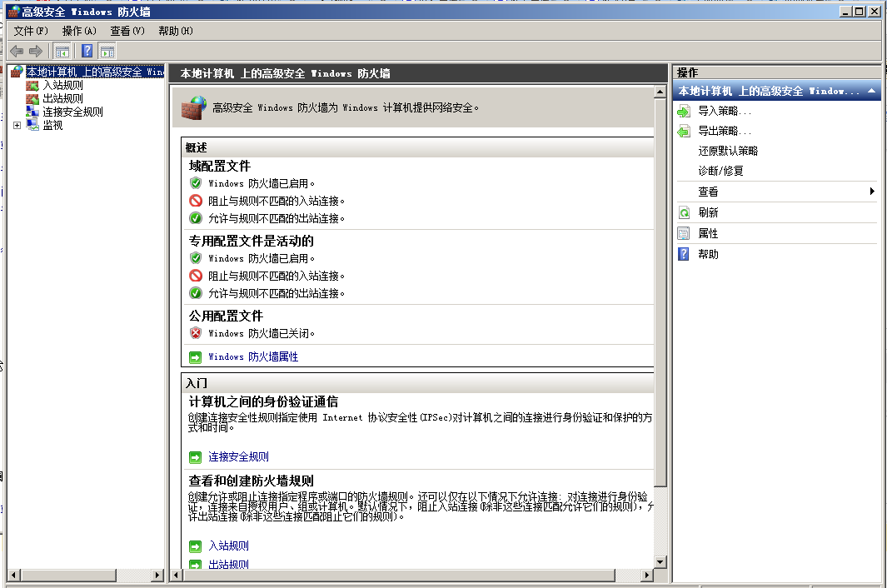Click the green 导入策略 arrow icon

click(683, 112)
